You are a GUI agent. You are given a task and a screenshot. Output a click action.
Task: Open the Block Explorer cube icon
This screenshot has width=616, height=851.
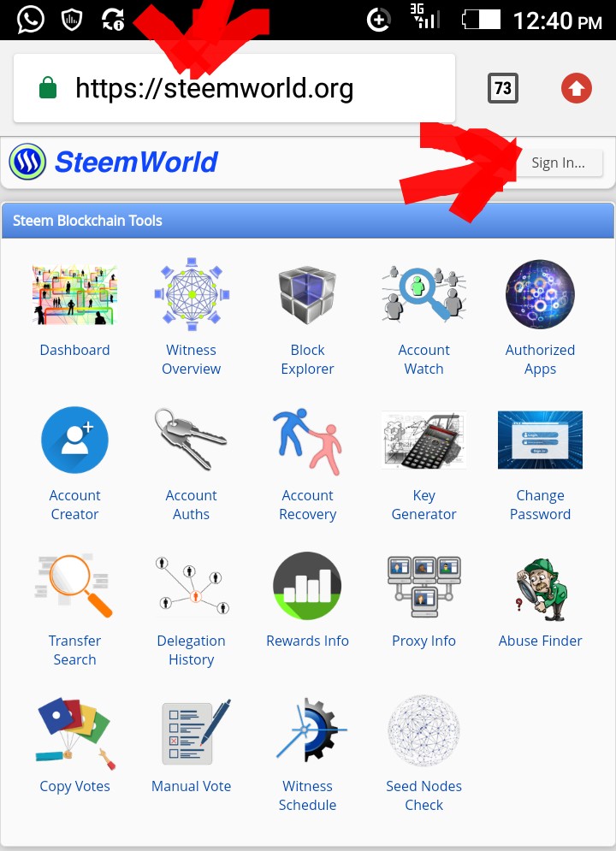[307, 295]
